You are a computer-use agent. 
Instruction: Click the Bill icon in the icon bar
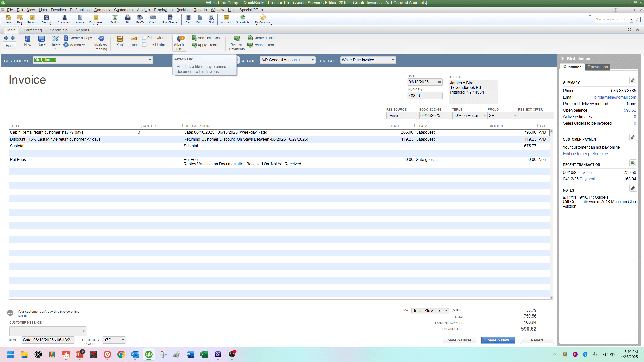tap(128, 19)
